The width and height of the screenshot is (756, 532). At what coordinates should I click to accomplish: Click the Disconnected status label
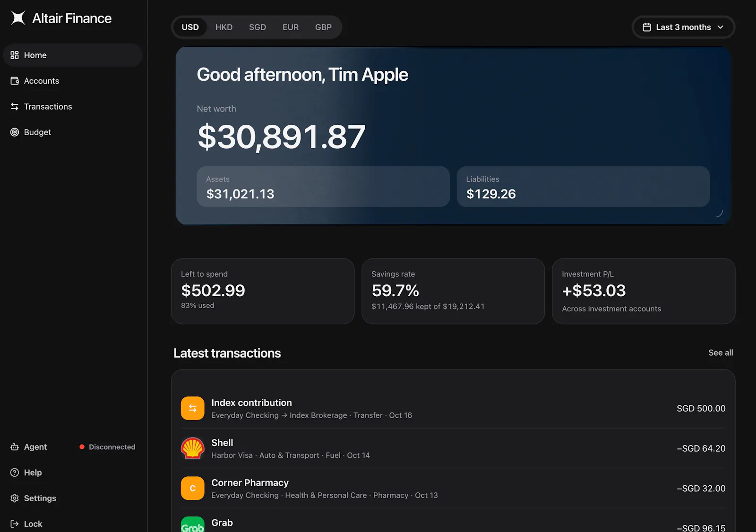point(112,447)
